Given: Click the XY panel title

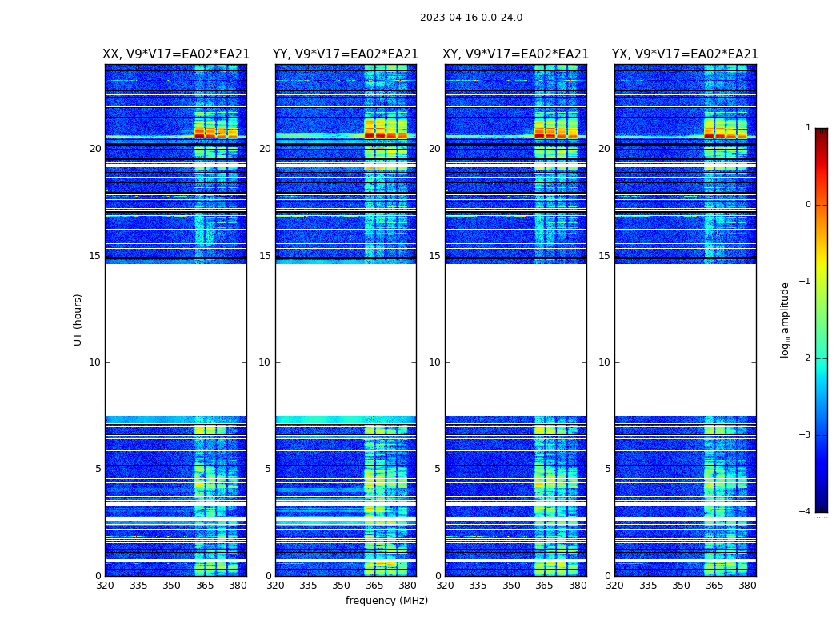Looking at the screenshot, I should [x=516, y=54].
